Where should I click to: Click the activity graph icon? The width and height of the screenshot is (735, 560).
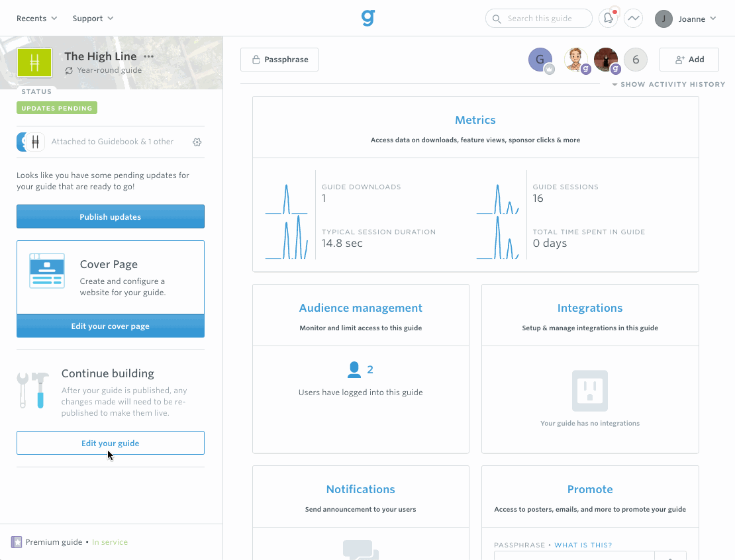pos(633,18)
